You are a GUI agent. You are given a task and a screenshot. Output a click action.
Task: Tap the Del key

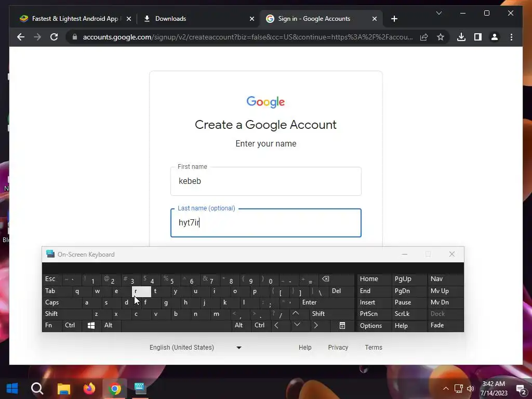(342, 291)
